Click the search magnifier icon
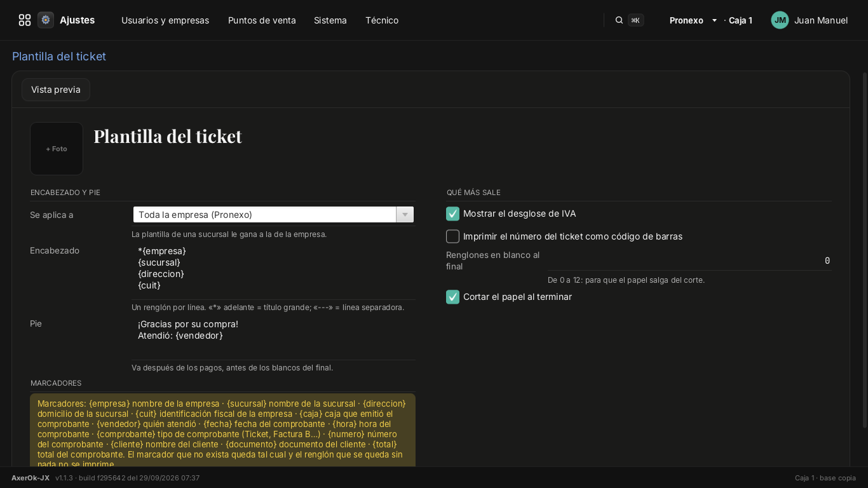 (x=619, y=20)
